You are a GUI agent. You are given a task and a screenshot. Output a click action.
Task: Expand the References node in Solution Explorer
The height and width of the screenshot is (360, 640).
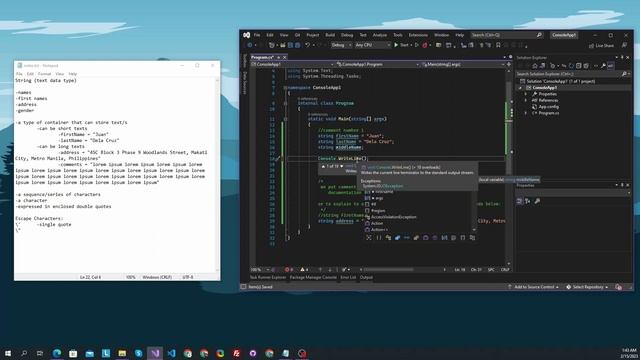click(x=526, y=100)
